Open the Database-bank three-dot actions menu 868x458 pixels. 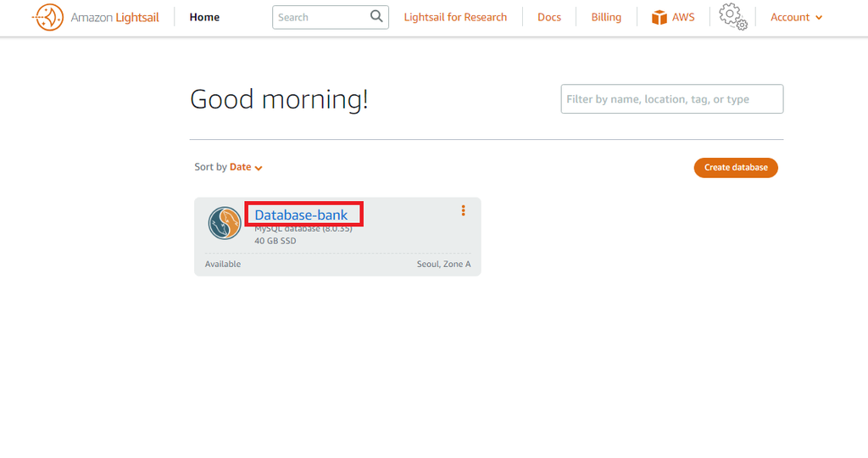point(464,210)
